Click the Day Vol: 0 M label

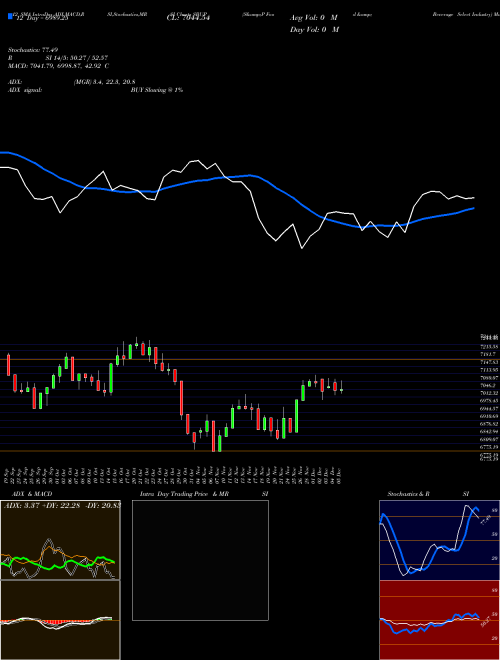314,30
